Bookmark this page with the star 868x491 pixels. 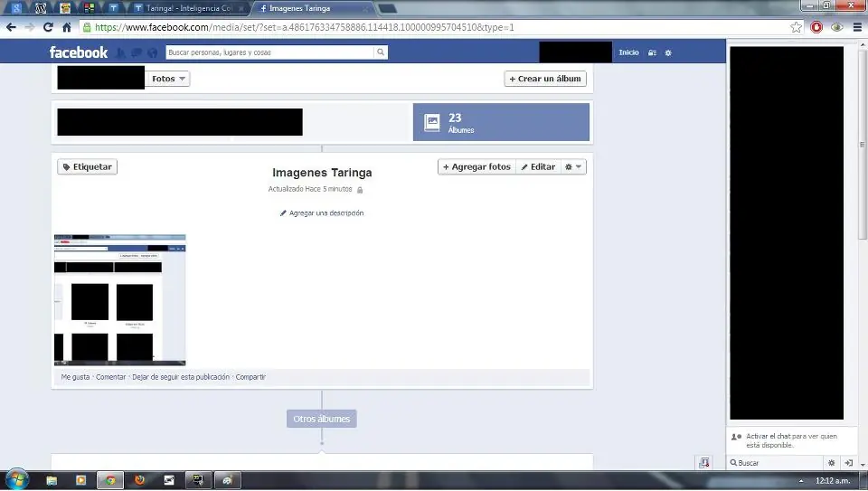click(x=796, y=27)
